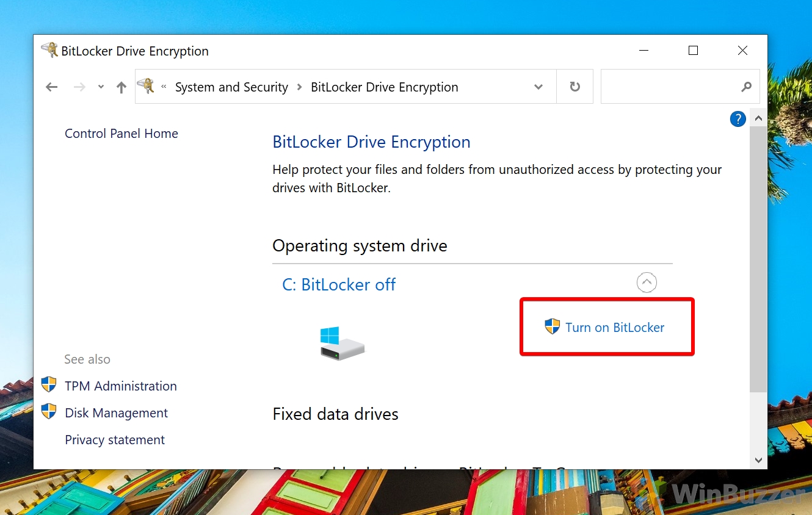Click System and Security breadcrumb
Screen dimensions: 812x515
(231, 87)
